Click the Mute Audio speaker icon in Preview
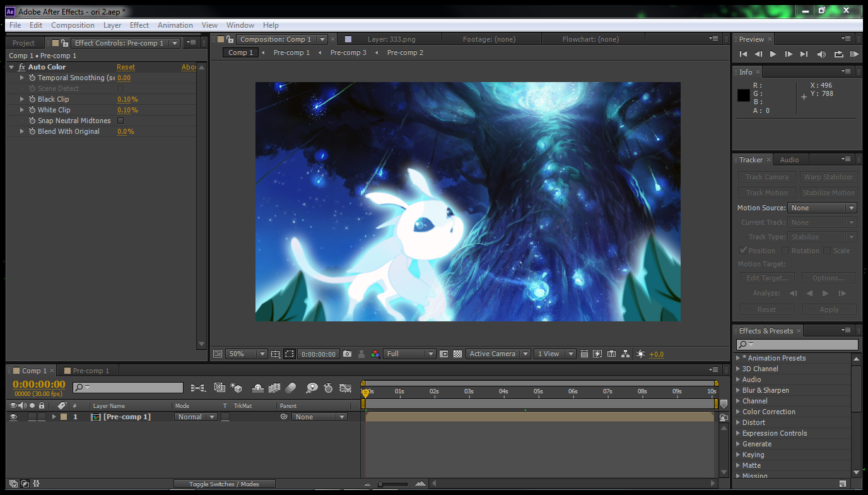This screenshot has width=868, height=495. pyautogui.click(x=821, y=54)
